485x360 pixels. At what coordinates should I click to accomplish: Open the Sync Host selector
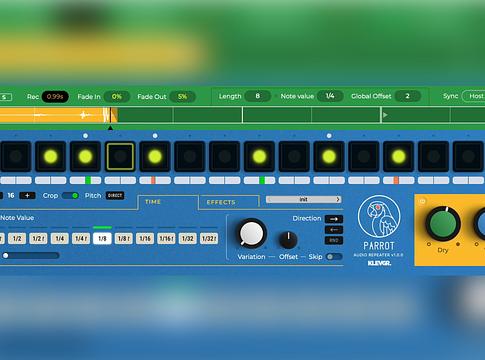click(x=474, y=96)
